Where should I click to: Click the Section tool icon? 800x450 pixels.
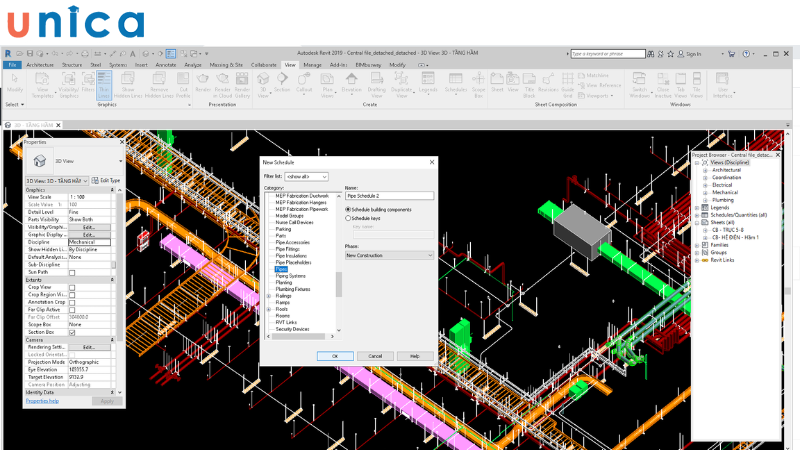tap(283, 84)
